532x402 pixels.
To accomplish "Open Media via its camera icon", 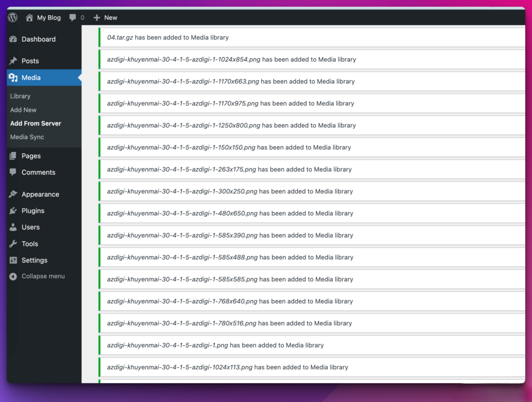I will point(12,78).
